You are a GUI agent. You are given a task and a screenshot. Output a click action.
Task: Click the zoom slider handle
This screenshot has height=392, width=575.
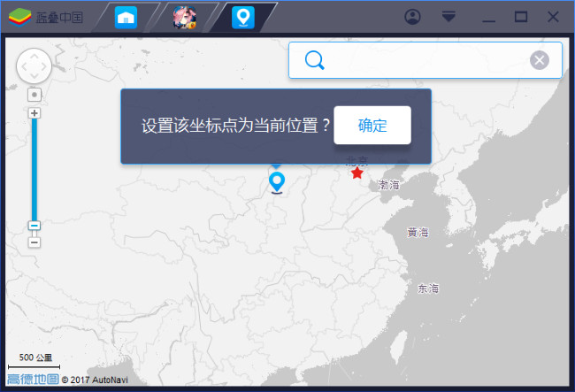pyautogui.click(x=34, y=226)
